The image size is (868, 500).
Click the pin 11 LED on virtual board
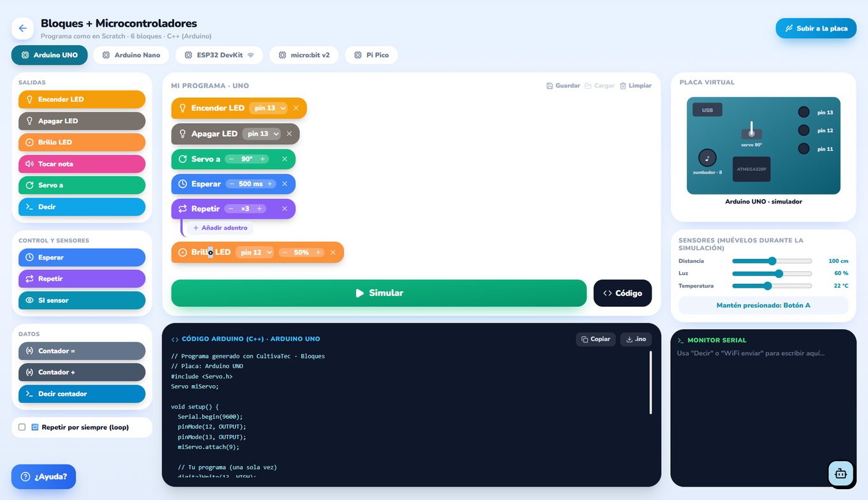pos(804,149)
